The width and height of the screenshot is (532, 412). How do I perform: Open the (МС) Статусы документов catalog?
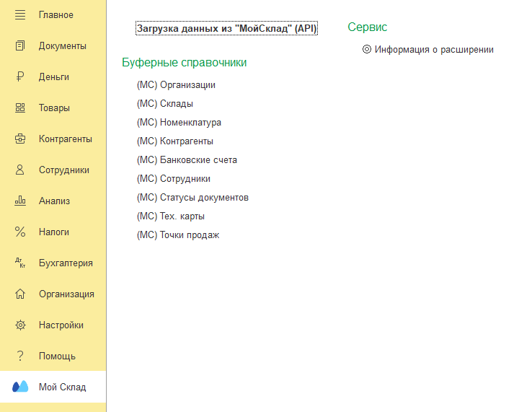pos(192,197)
